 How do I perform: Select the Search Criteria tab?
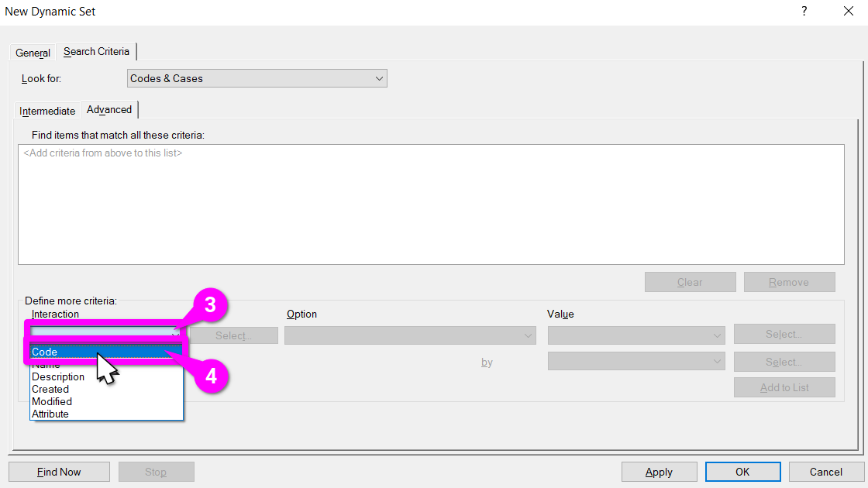[96, 52]
